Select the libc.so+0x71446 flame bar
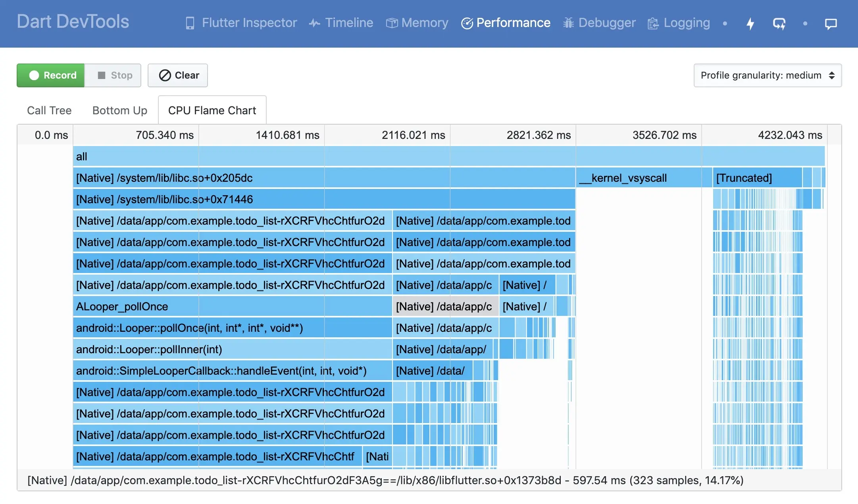 (x=324, y=199)
